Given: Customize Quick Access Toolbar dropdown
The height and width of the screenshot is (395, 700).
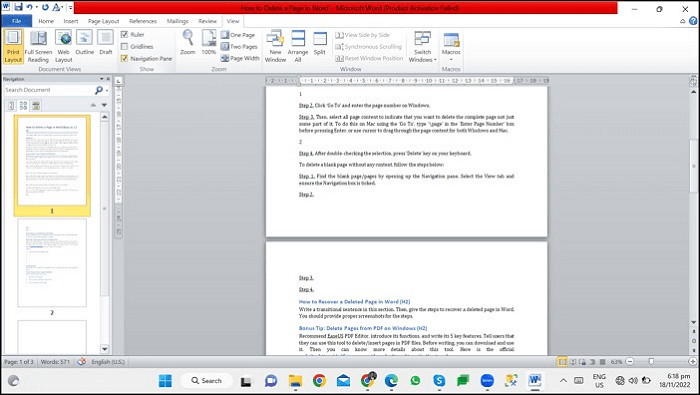Looking at the screenshot, I should pyautogui.click(x=70, y=7).
